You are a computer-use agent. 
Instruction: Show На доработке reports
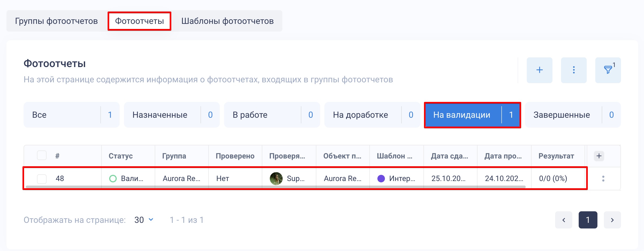pyautogui.click(x=372, y=115)
